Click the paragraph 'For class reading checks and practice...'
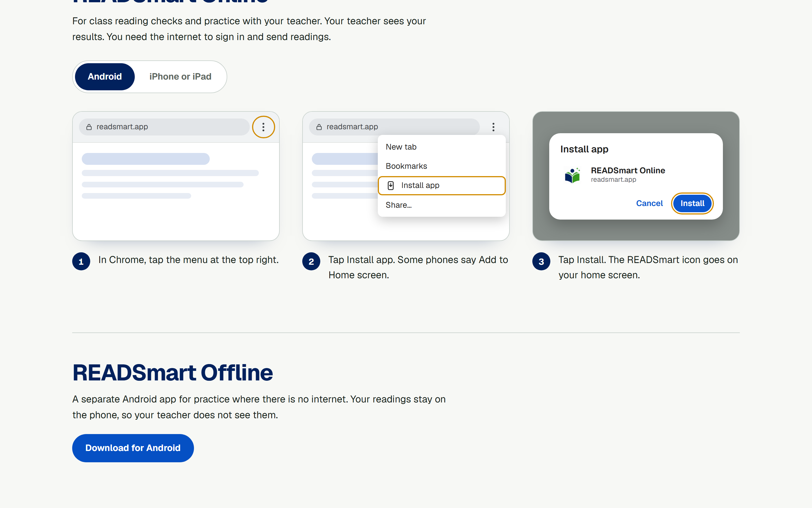 (x=249, y=29)
